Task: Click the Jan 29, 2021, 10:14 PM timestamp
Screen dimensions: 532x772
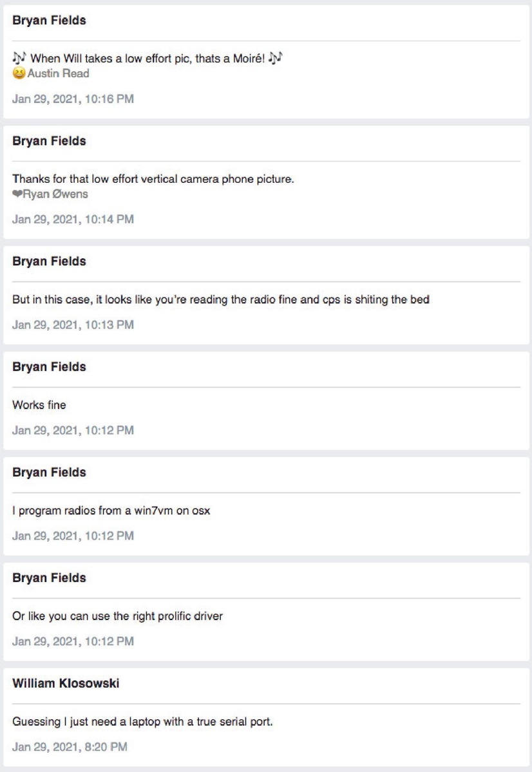Action: (x=73, y=220)
